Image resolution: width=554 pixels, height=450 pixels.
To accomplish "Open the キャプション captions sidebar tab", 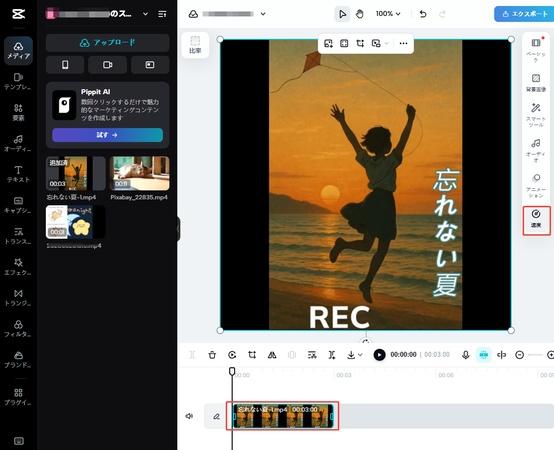I will click(x=18, y=205).
